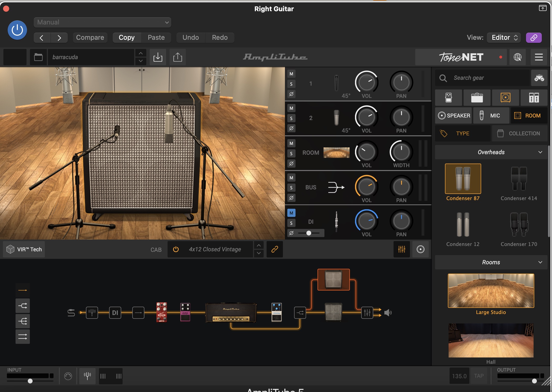Toggle the CAB power button

(x=176, y=249)
